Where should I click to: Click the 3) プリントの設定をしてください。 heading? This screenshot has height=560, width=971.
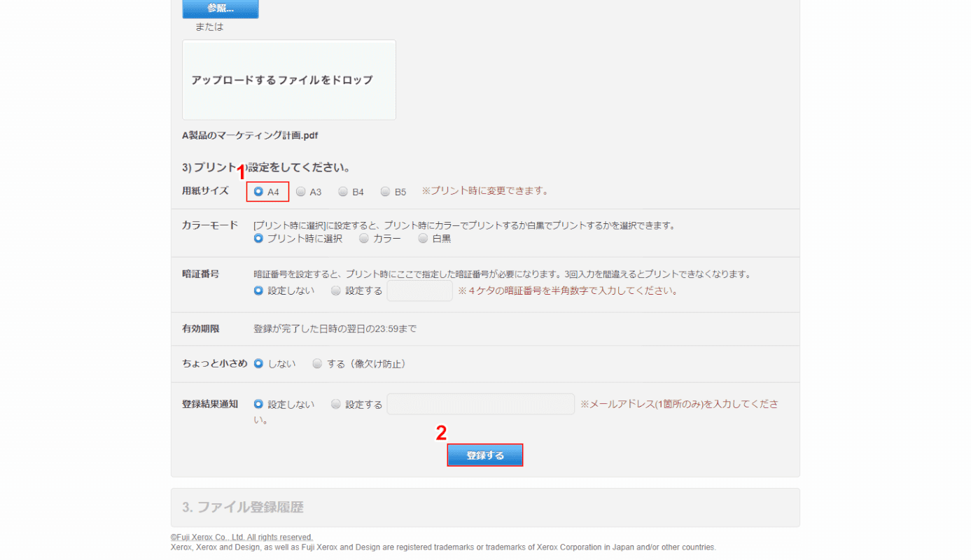pos(266,168)
